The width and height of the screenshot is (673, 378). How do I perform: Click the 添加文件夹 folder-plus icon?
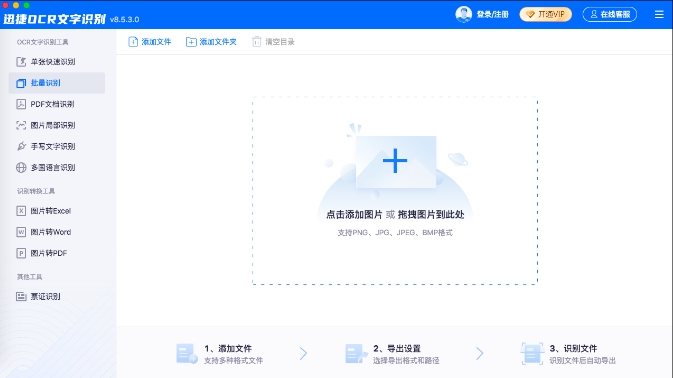pyautogui.click(x=191, y=42)
